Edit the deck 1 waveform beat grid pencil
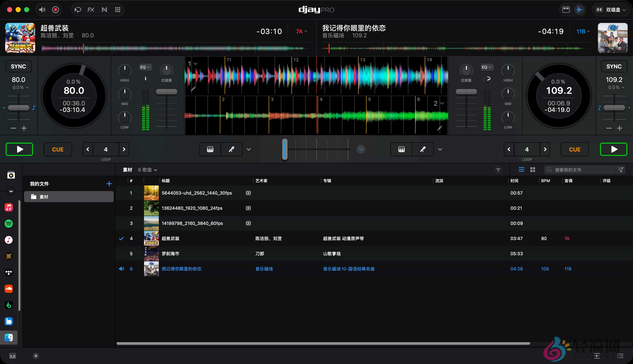The width and height of the screenshot is (633, 364). (x=193, y=88)
